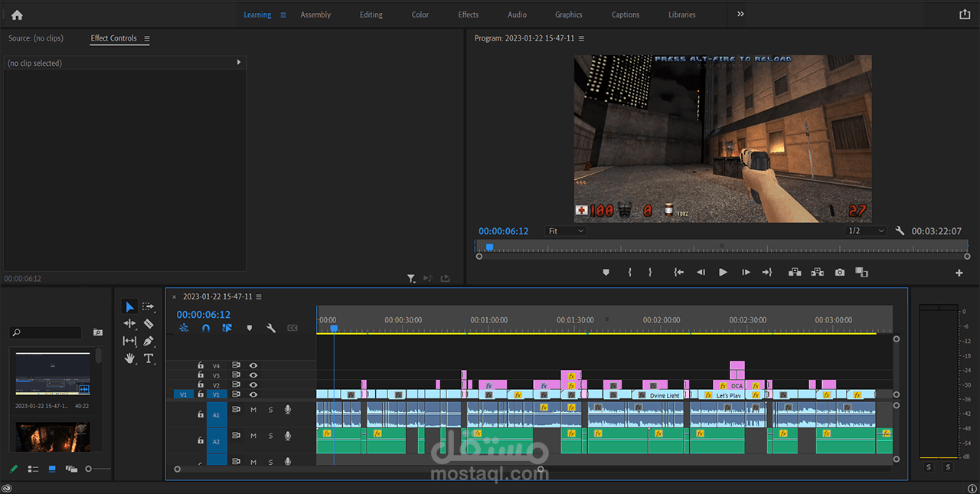
Task: Switch project panel to freeform view
Action: [71, 469]
